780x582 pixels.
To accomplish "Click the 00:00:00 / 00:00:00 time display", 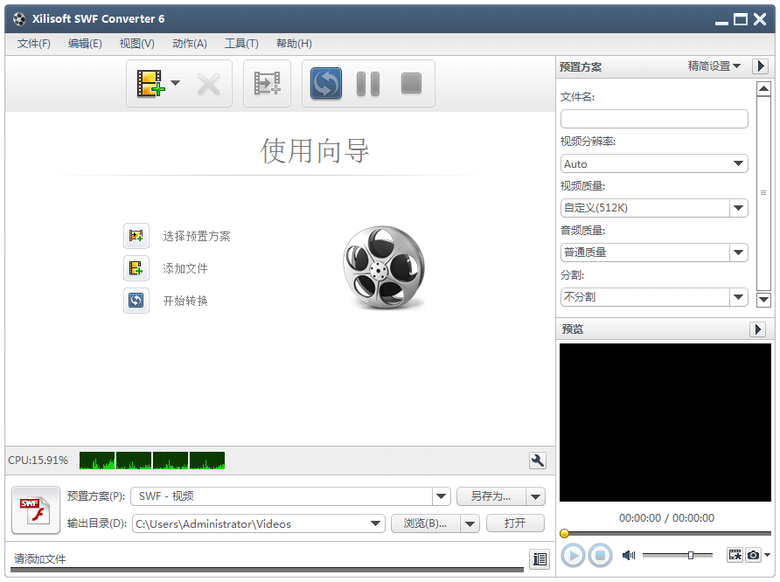I will tap(667, 518).
